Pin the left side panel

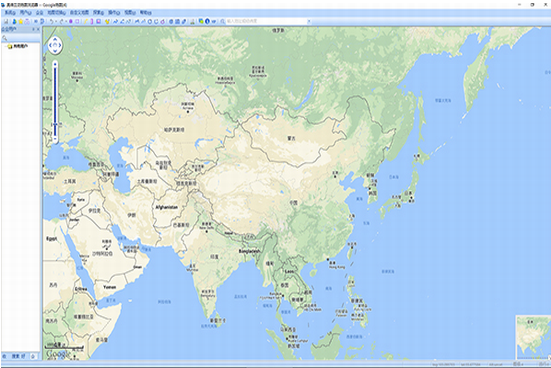tap(33, 30)
